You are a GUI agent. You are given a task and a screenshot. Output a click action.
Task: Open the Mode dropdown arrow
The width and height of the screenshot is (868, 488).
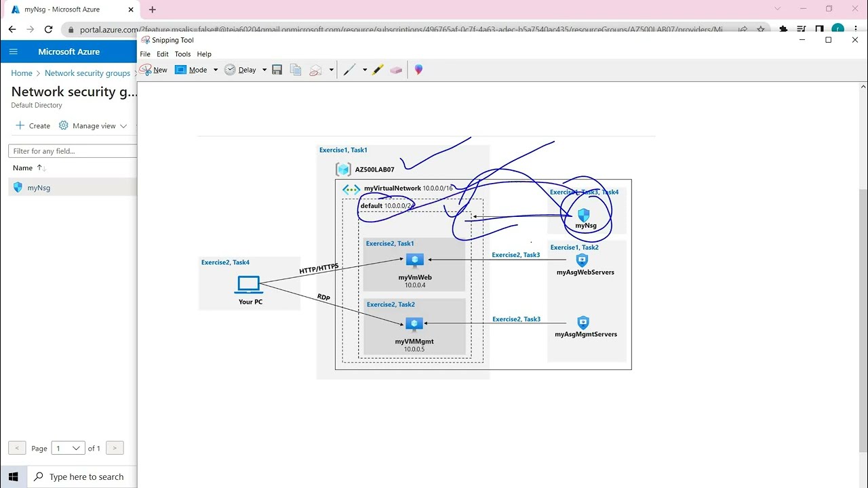216,70
